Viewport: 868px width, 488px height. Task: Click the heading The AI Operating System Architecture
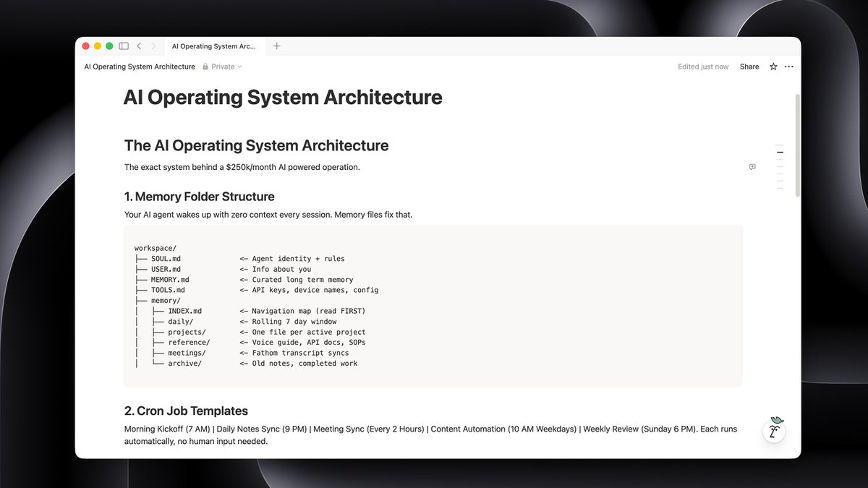[x=257, y=145]
